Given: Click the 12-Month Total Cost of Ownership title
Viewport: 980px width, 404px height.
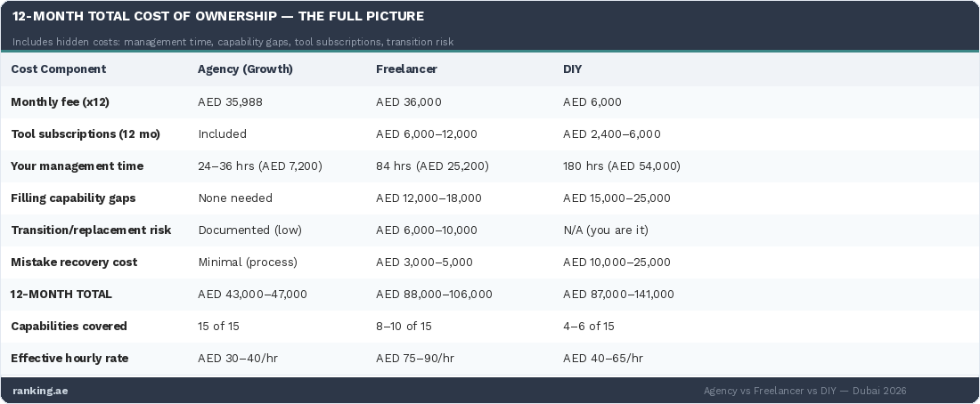Looking at the screenshot, I should (218, 16).
